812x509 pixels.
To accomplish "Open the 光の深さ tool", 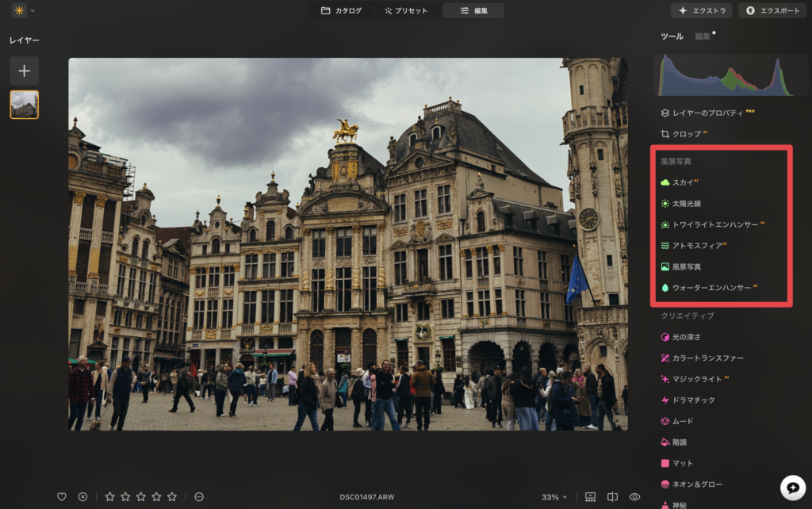I will click(x=681, y=337).
